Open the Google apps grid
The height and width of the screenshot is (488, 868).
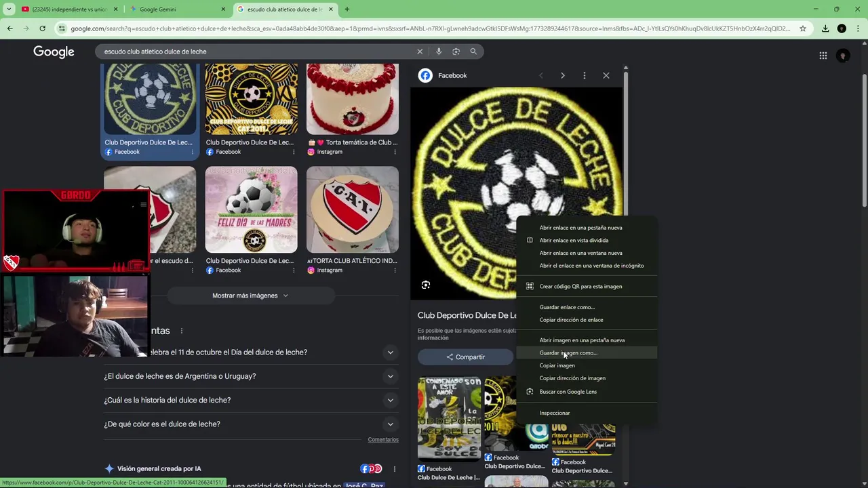[823, 56]
